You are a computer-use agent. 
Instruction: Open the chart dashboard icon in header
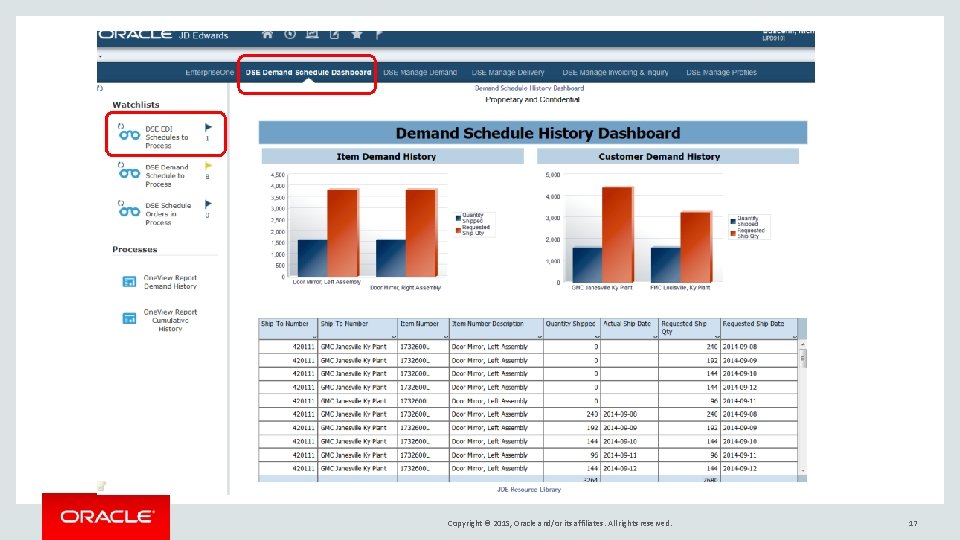(x=312, y=34)
